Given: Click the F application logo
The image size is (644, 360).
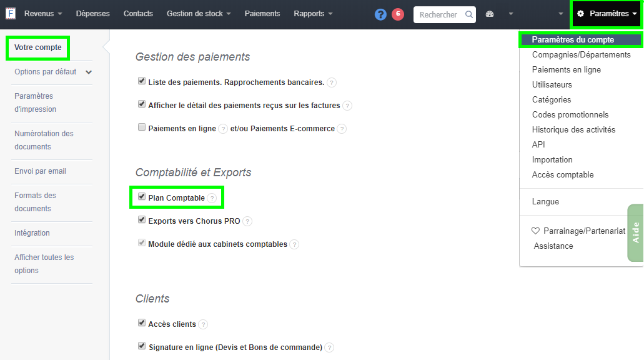Looking at the screenshot, I should (10, 12).
